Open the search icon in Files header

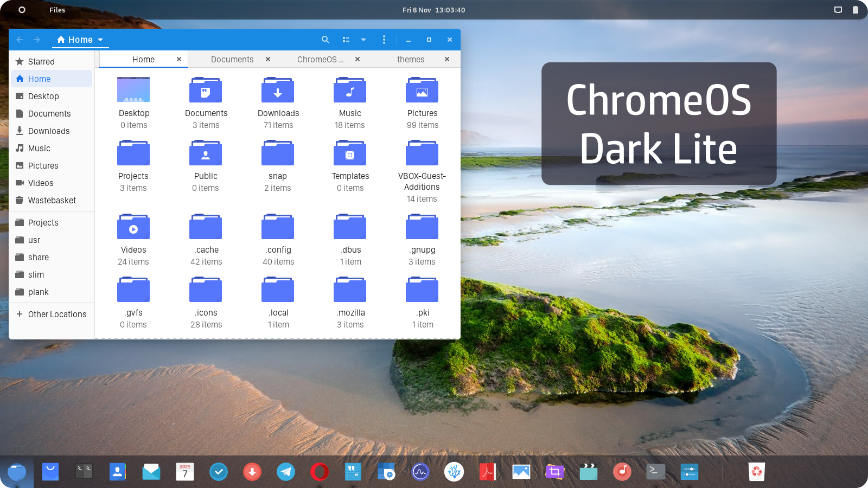[325, 40]
